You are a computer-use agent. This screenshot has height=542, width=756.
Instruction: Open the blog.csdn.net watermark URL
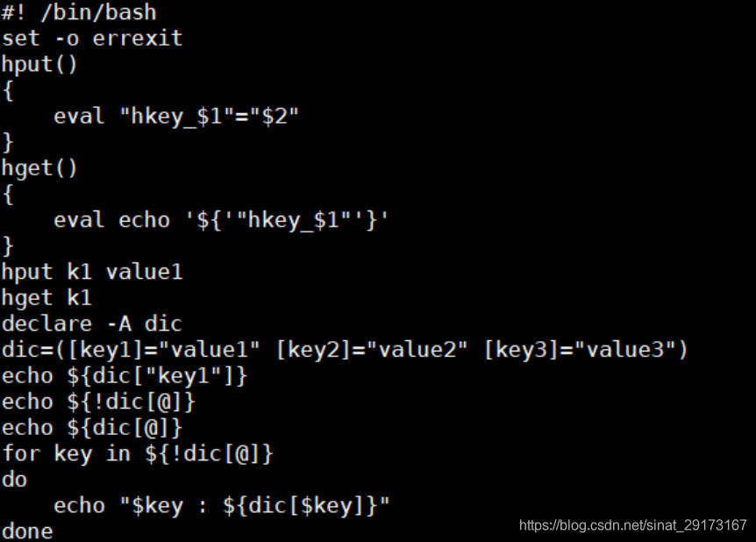tap(632, 525)
